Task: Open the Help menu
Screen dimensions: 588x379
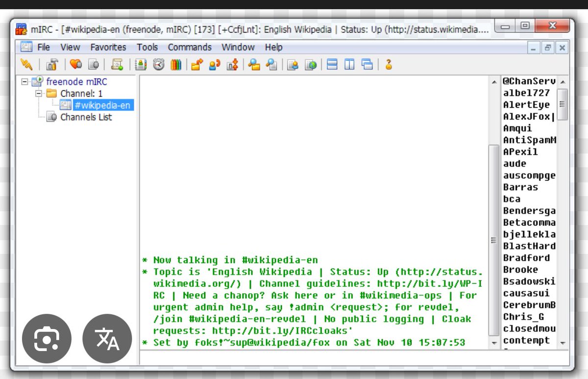Action: point(273,48)
